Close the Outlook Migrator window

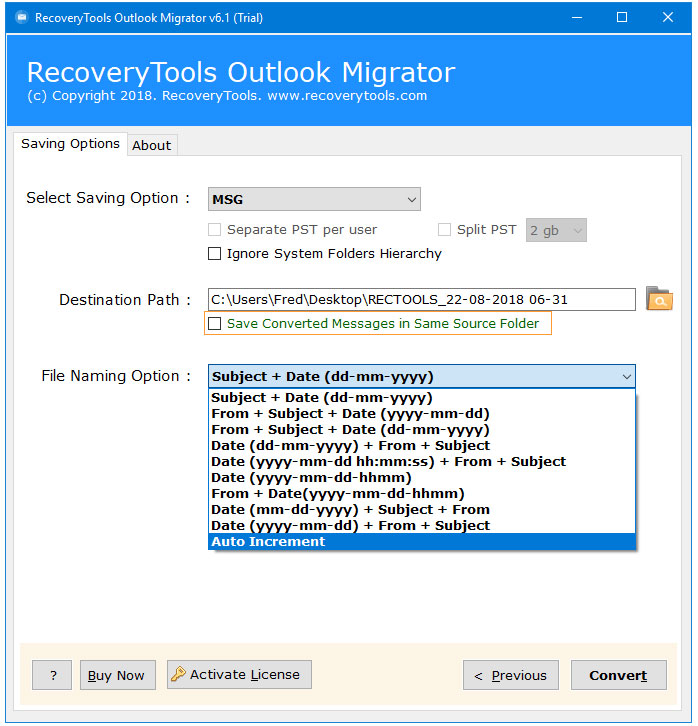[x=667, y=18]
